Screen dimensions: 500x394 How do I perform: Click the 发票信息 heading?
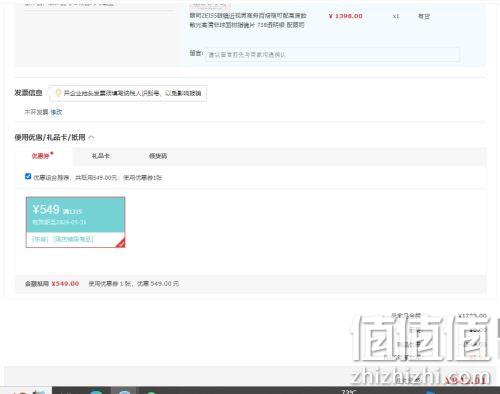(28, 93)
